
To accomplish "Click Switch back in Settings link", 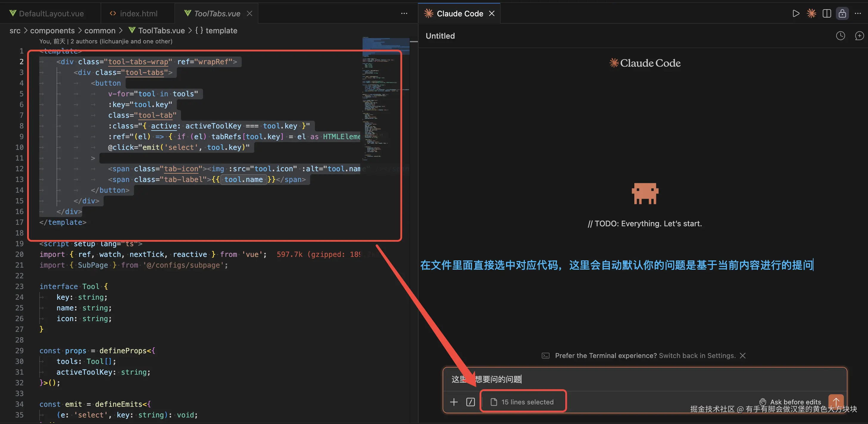I will point(697,356).
